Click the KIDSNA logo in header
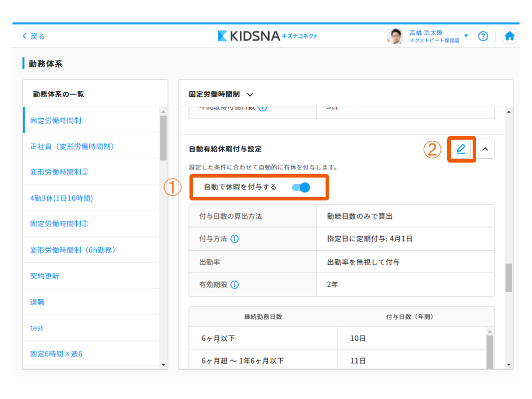The image size is (532, 399). tap(268, 36)
